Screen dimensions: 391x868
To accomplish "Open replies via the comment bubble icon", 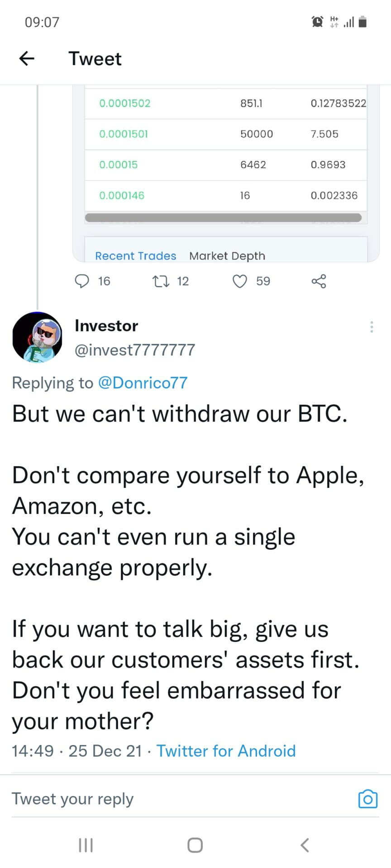I will 82,281.
